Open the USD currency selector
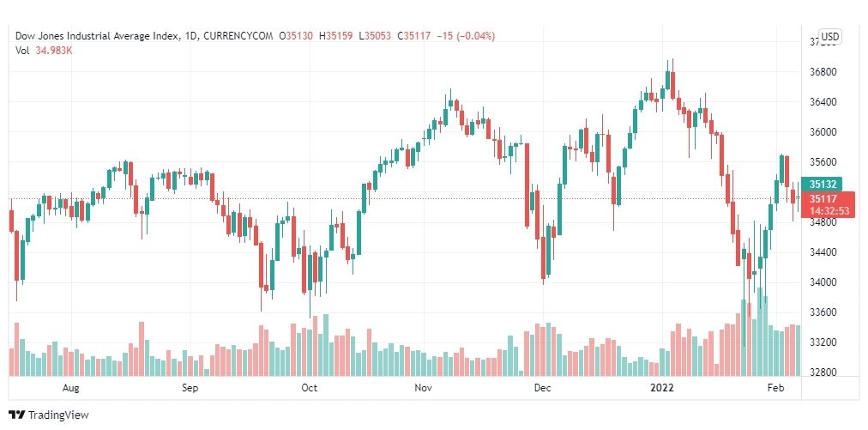Viewport: 868px width, 430px height. 829,36
